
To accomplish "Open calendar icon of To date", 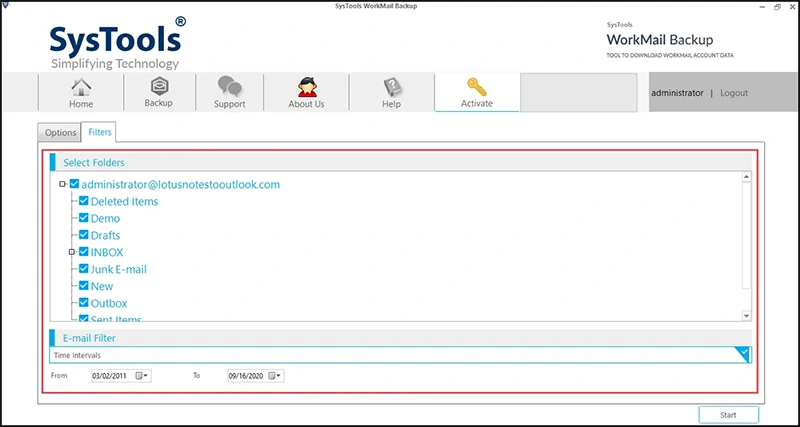I will [x=272, y=376].
